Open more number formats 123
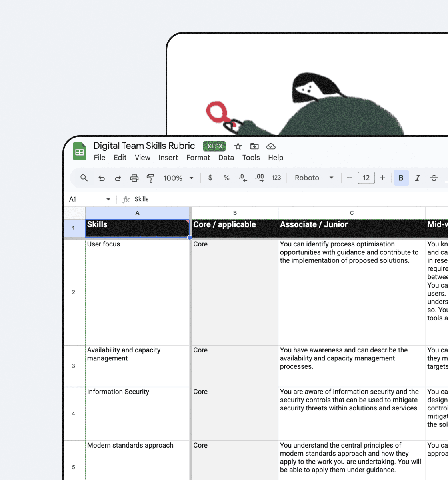This screenshot has width=448, height=480. 276,178
